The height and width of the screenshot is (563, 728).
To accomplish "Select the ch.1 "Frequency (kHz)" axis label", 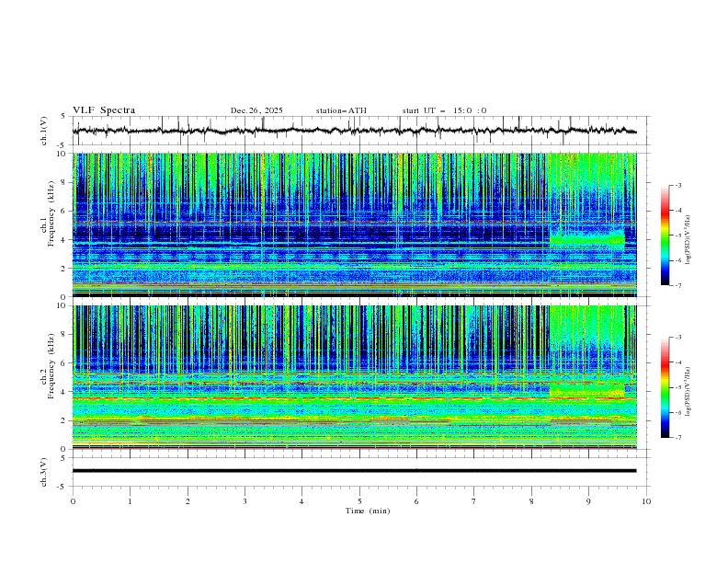I will 51,213.
